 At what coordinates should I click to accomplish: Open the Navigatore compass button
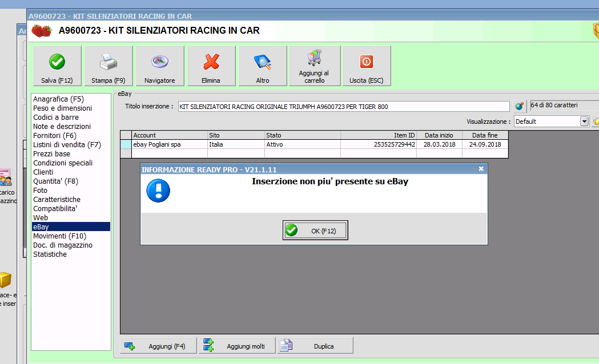(x=160, y=66)
